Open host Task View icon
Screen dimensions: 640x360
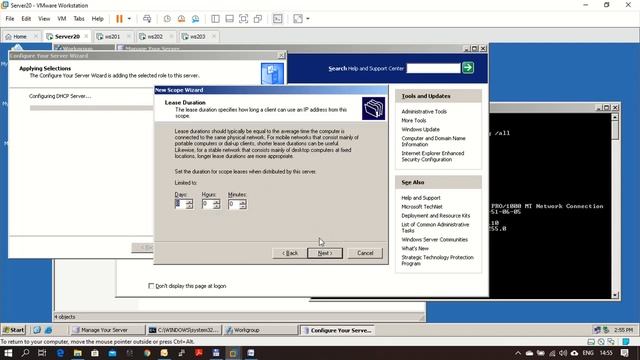click(x=42, y=353)
